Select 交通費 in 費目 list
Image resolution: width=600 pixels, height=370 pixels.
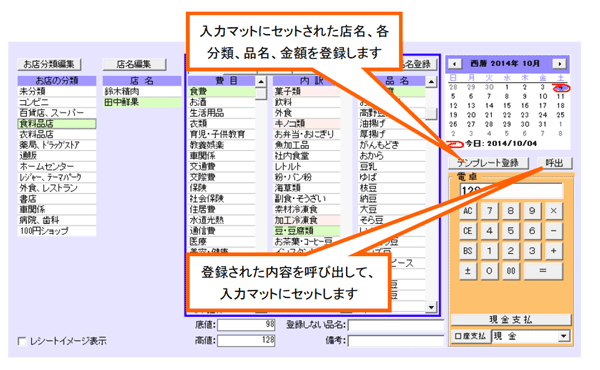222,166
